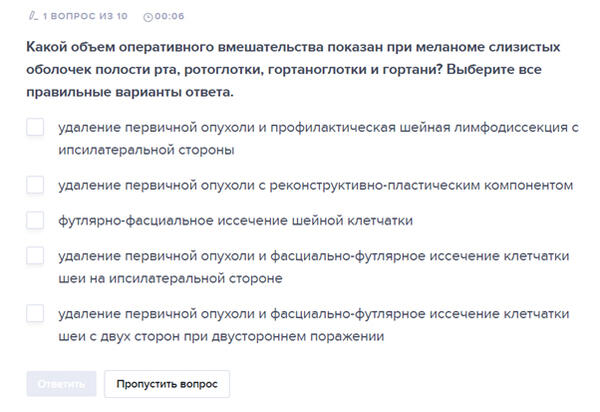Click answer text 'шеи на ипсилатеральной стороне'
The image size is (600, 412).
(x=170, y=277)
